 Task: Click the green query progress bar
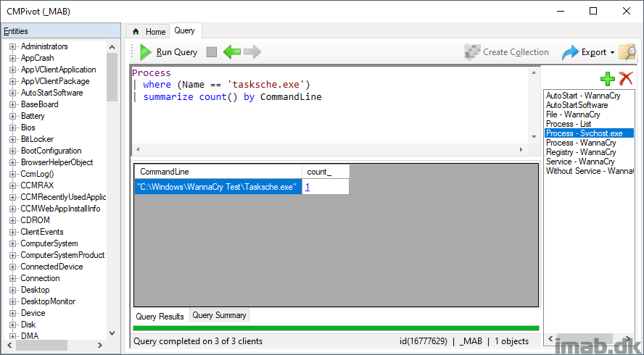[x=336, y=328]
